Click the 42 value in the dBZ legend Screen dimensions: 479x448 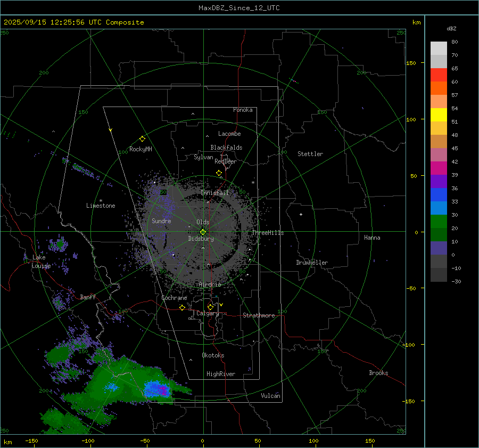[455, 162]
